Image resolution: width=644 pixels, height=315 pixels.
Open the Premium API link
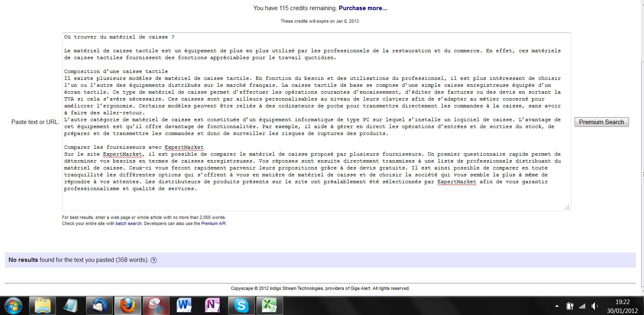click(213, 223)
